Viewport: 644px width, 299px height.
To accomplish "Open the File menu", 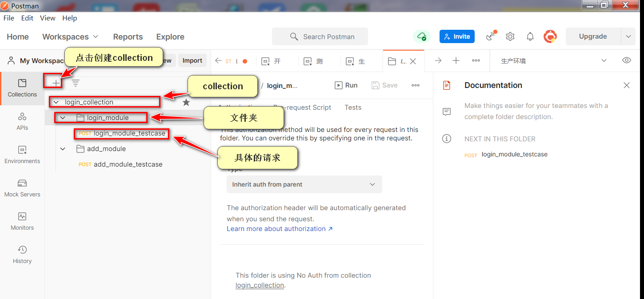I will 9,18.
